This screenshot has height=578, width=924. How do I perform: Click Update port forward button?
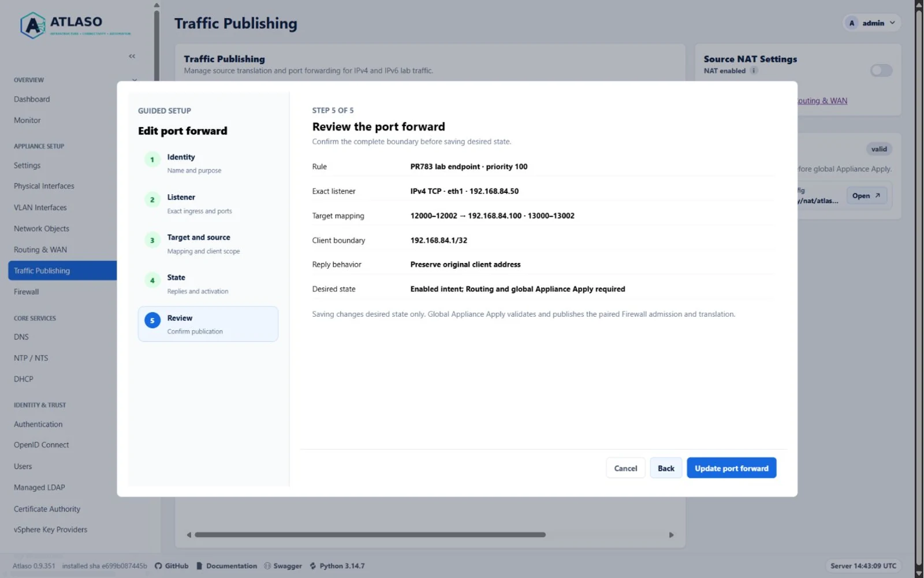click(x=731, y=468)
